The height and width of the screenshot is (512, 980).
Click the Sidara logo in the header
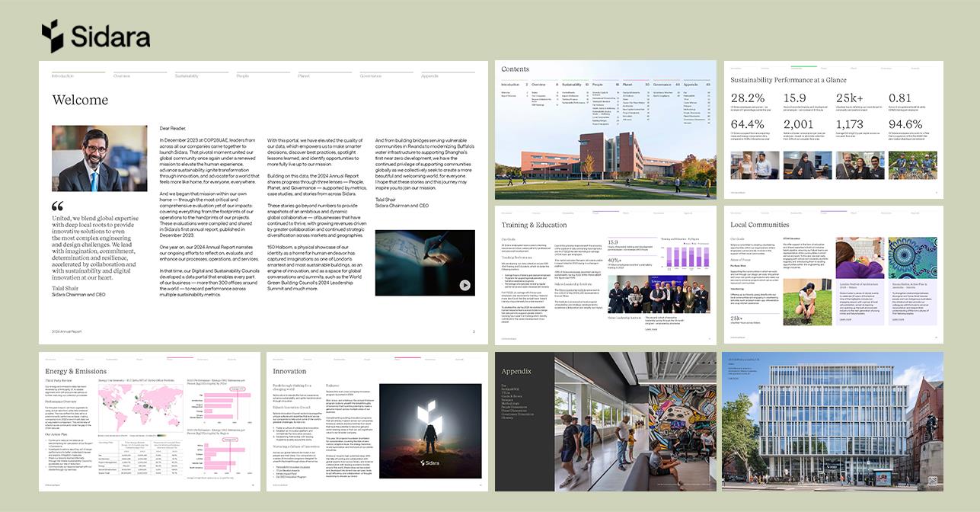coord(95,36)
